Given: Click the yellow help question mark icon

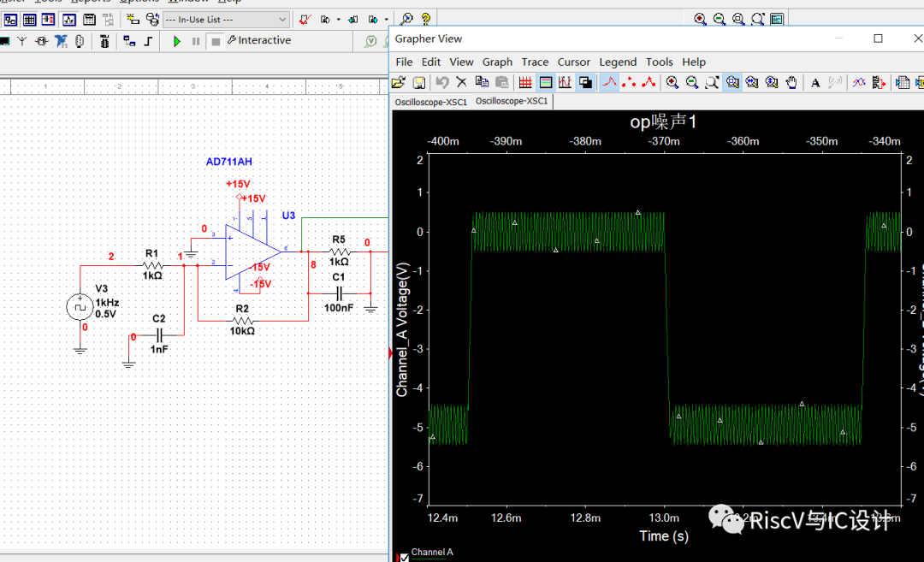Looking at the screenshot, I should [x=425, y=19].
